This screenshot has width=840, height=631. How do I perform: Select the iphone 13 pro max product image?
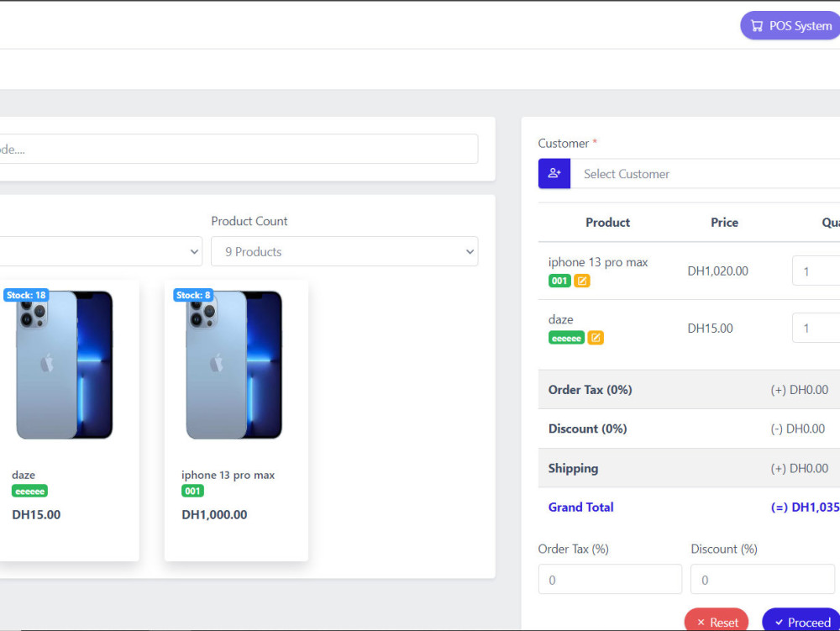tap(234, 365)
